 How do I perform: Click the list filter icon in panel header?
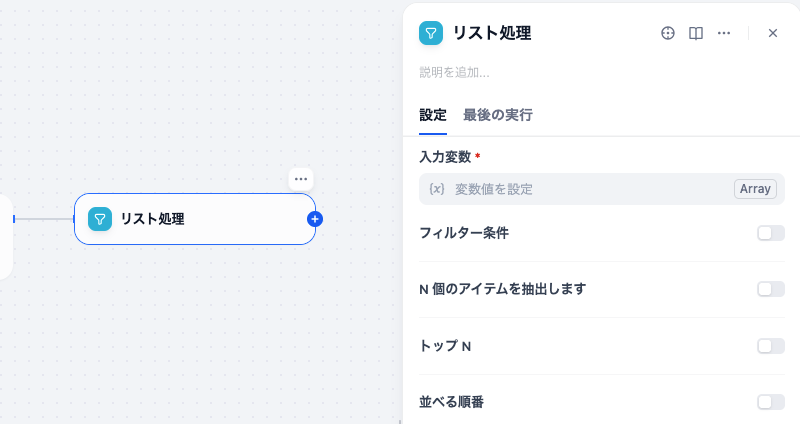tap(431, 33)
